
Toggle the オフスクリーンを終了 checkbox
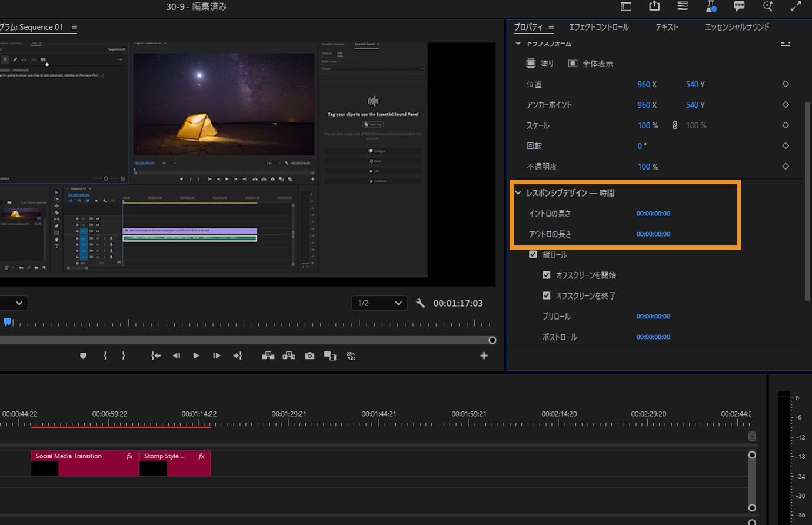coord(546,296)
